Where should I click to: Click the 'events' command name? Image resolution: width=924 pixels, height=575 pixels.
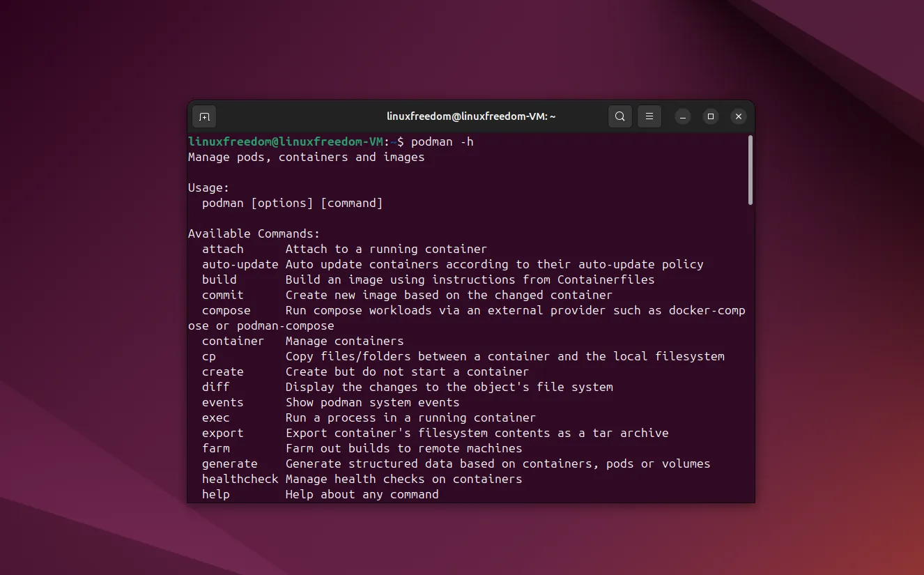tap(223, 402)
